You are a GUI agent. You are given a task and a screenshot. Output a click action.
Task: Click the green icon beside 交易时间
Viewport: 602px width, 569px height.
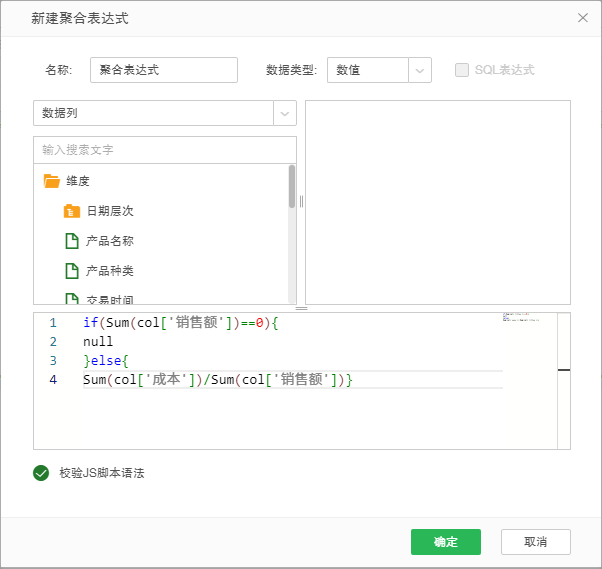(x=71, y=299)
